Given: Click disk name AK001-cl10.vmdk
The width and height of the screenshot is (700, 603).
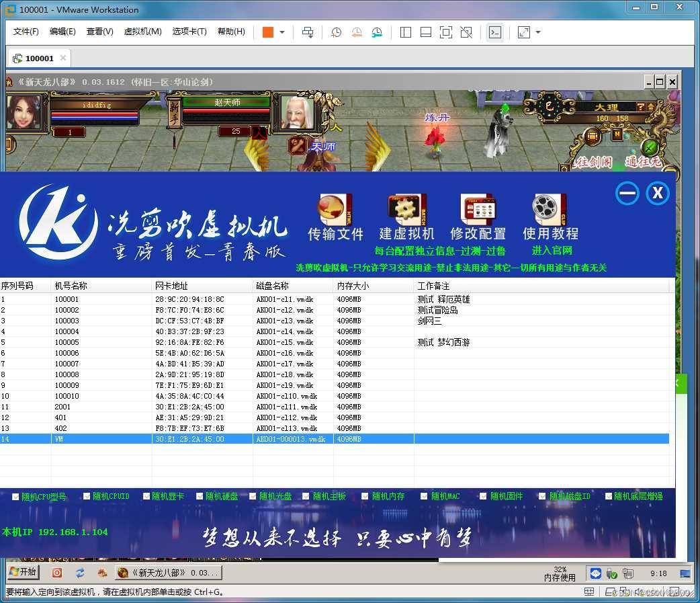Looking at the screenshot, I should (x=287, y=396).
